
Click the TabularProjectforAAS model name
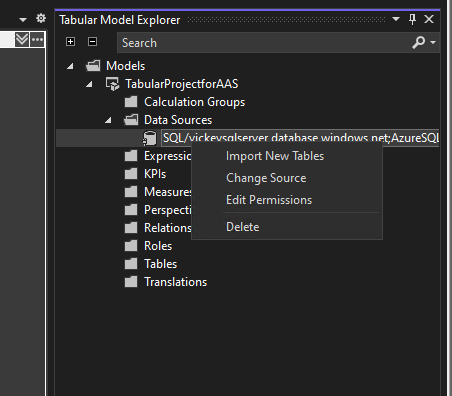pos(182,84)
